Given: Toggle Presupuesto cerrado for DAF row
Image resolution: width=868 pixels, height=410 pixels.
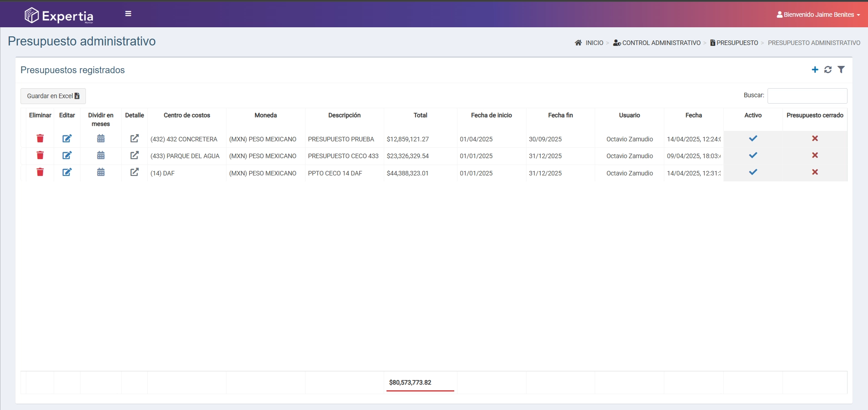Looking at the screenshot, I should coord(815,172).
